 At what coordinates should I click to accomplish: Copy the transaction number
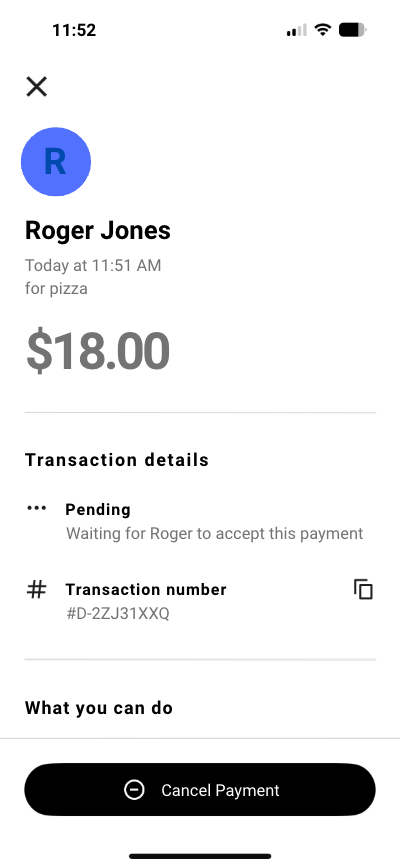[363, 589]
